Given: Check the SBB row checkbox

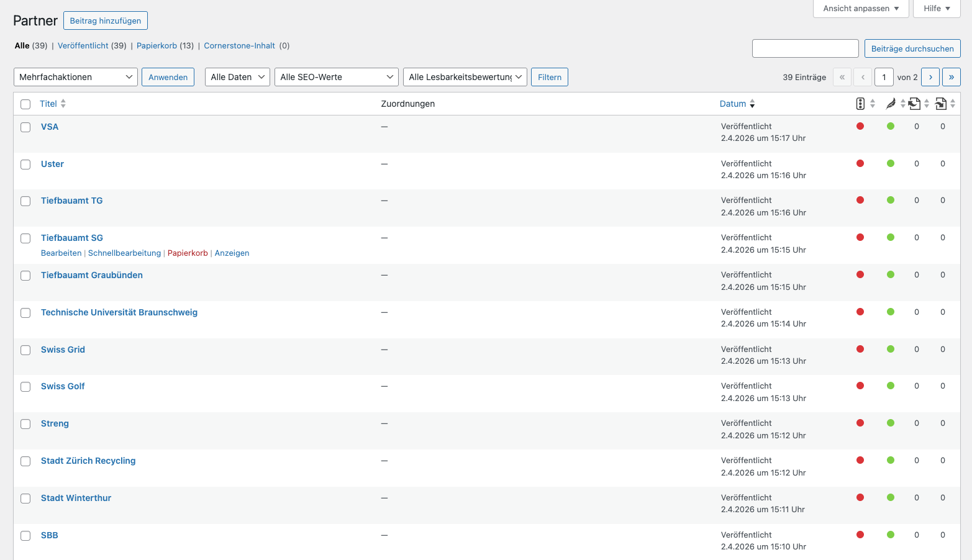Looking at the screenshot, I should (25, 536).
